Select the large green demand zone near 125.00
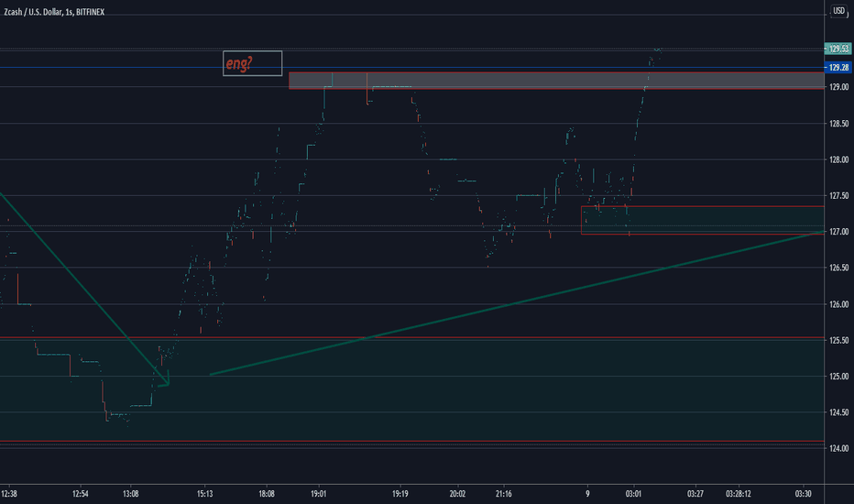 coord(411,389)
